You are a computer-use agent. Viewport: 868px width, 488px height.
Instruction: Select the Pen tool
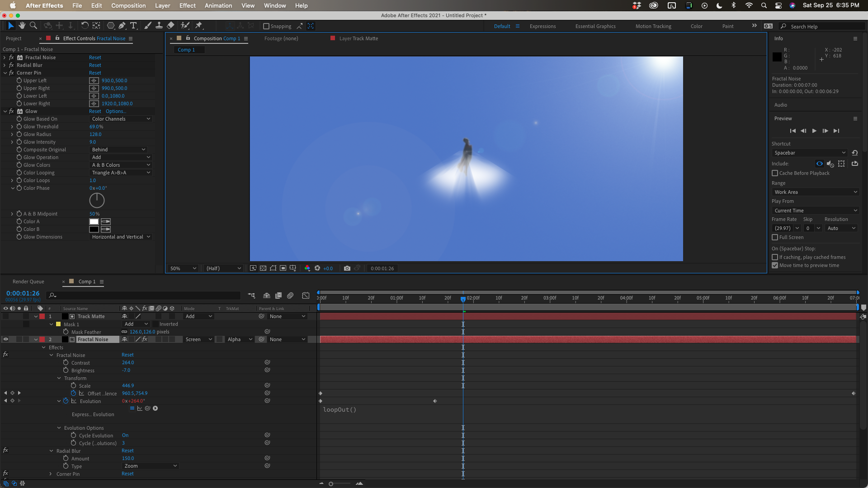[122, 26]
